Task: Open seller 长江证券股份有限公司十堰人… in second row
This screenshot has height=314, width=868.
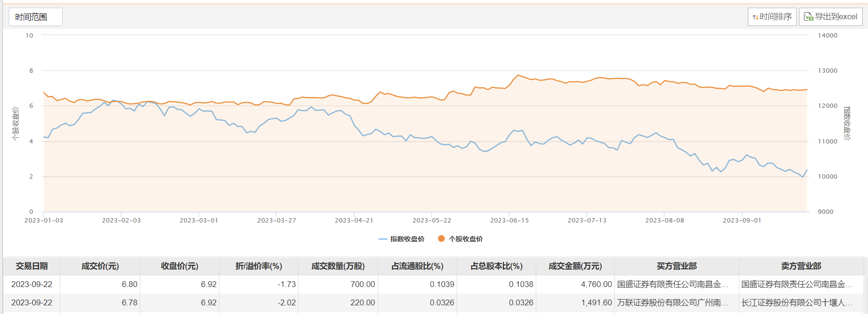Action: point(797,303)
